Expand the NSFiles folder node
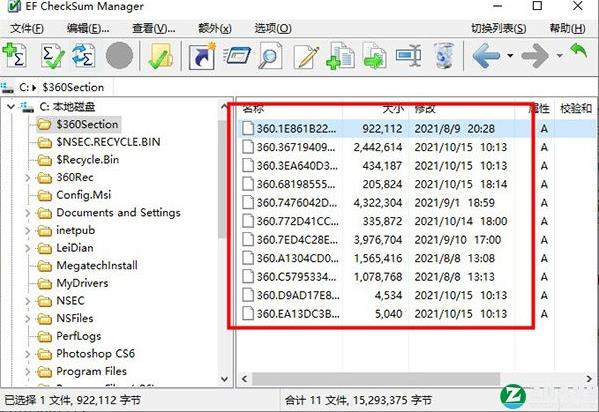Viewport: 599px width, 412px height. (x=28, y=318)
